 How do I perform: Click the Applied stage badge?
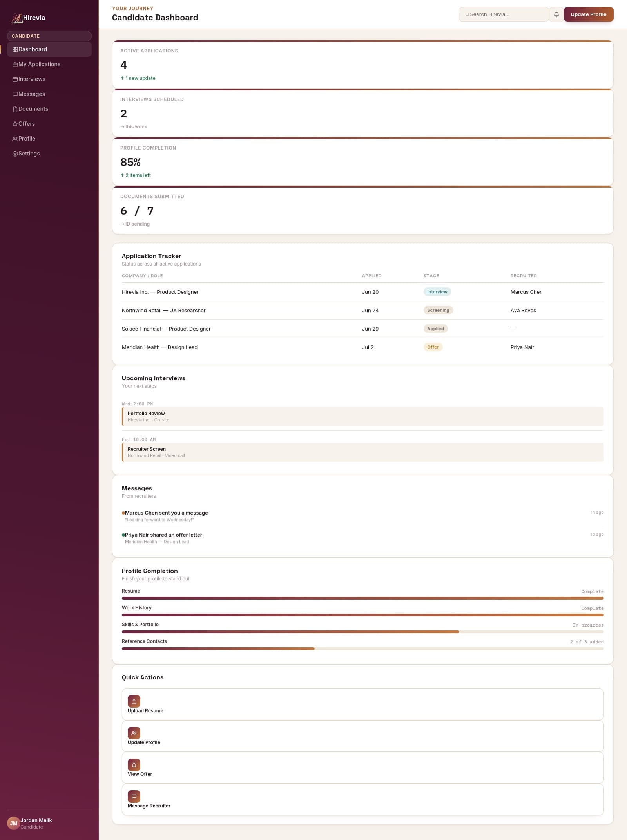435,329
